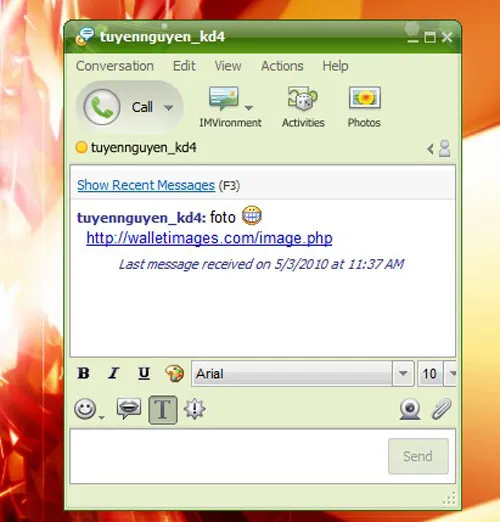Maximize the chat window
Image resolution: width=500 pixels, height=522 pixels.
point(430,37)
